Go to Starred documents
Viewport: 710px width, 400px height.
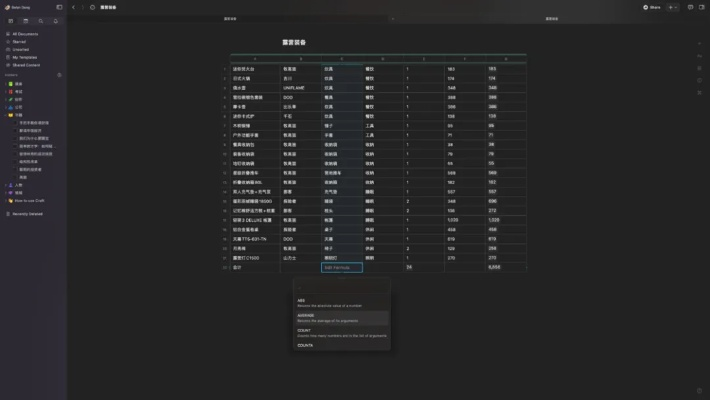click(x=20, y=41)
